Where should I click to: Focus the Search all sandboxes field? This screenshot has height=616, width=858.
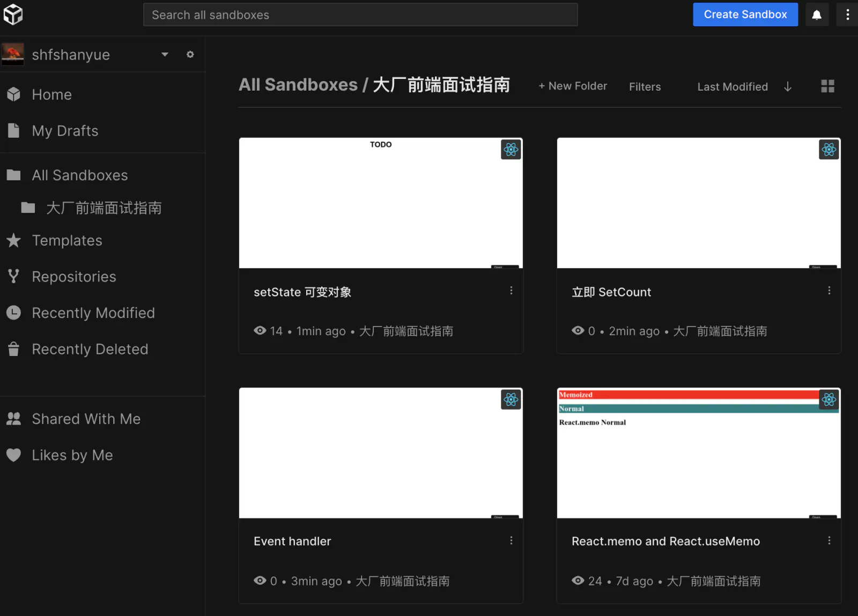(360, 14)
